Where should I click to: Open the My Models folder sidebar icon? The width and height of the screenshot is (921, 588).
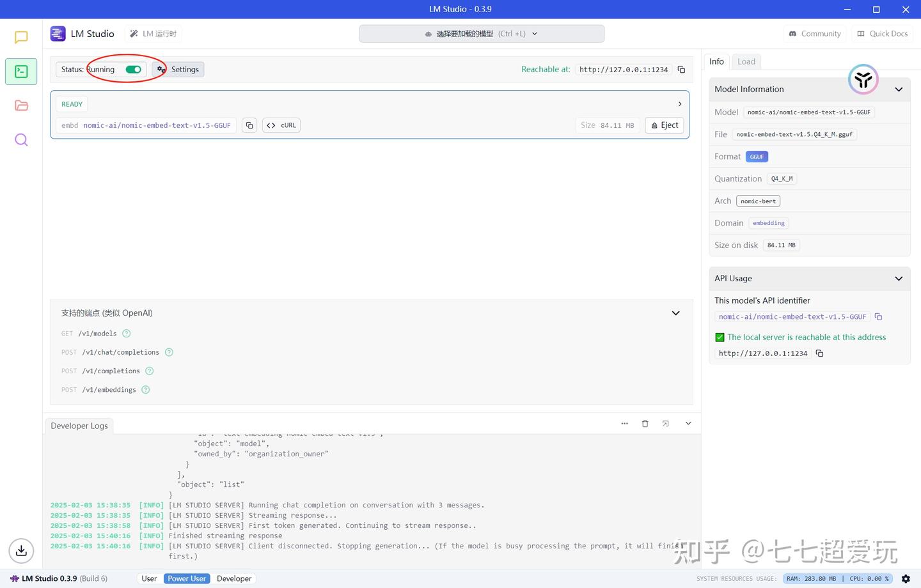[21, 105]
